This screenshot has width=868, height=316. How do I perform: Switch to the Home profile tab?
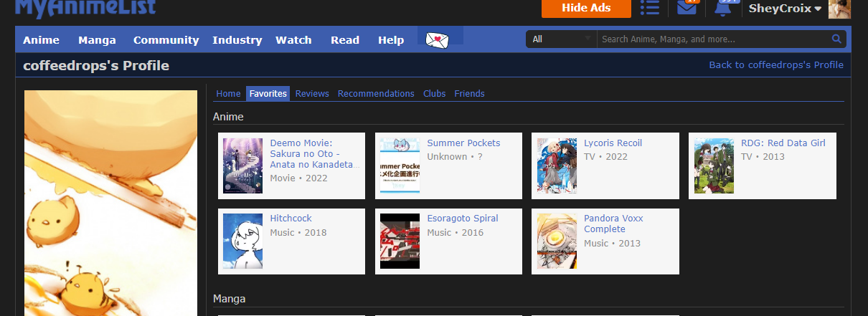[x=228, y=94]
